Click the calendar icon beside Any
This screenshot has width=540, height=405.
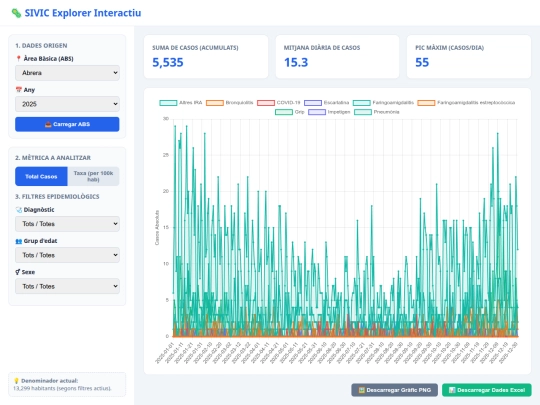(x=19, y=90)
